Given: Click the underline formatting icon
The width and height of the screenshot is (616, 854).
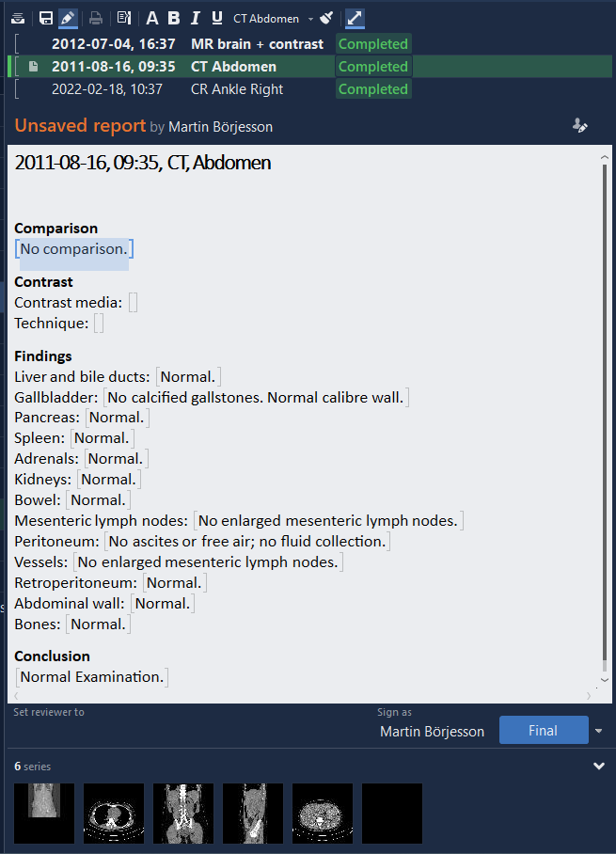Looking at the screenshot, I should [x=217, y=18].
